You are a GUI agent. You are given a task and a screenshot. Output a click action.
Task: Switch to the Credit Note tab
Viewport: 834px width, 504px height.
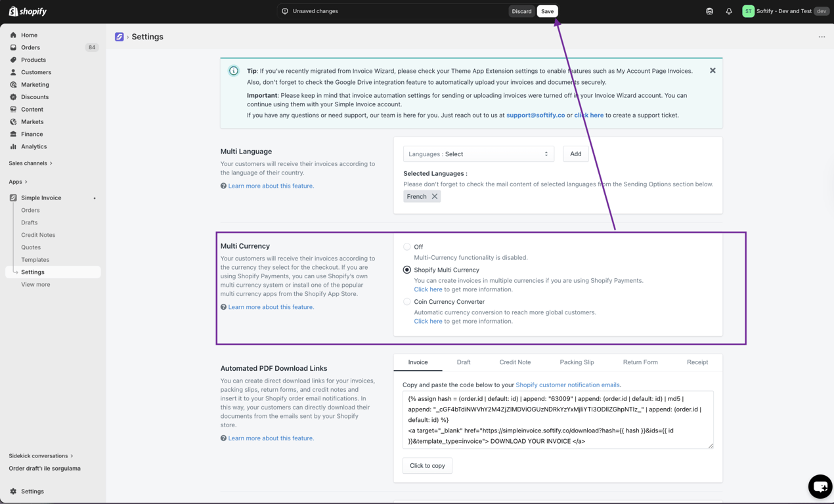[x=515, y=362]
